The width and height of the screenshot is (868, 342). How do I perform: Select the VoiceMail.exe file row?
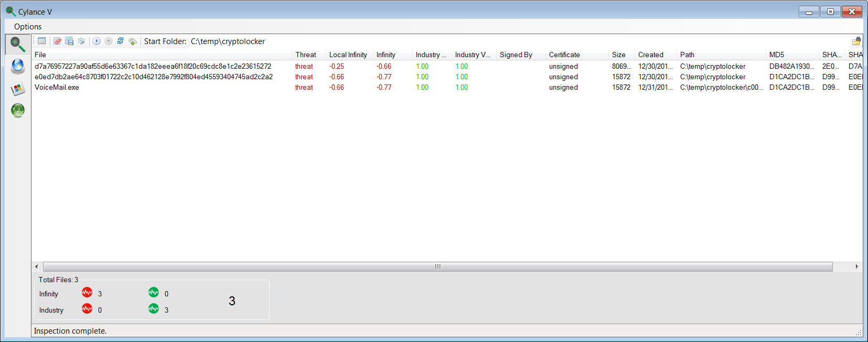point(447,87)
